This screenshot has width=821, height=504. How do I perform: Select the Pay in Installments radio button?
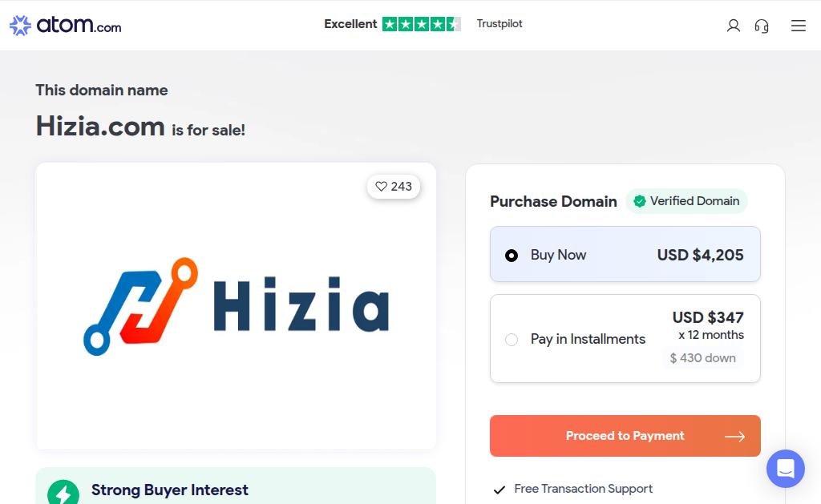click(512, 340)
